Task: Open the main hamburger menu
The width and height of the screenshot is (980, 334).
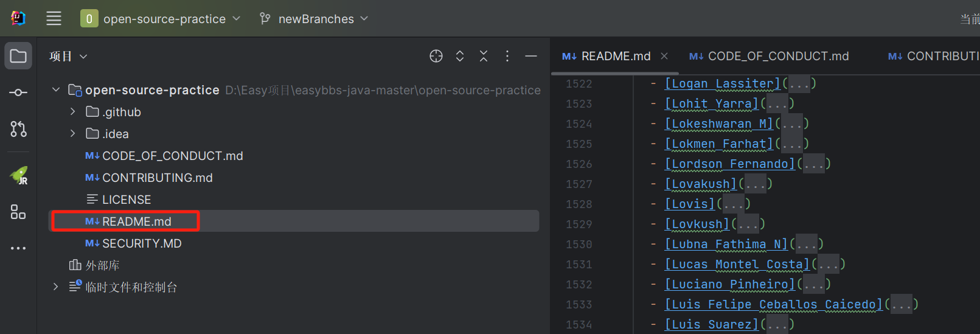Action: pyautogui.click(x=54, y=19)
